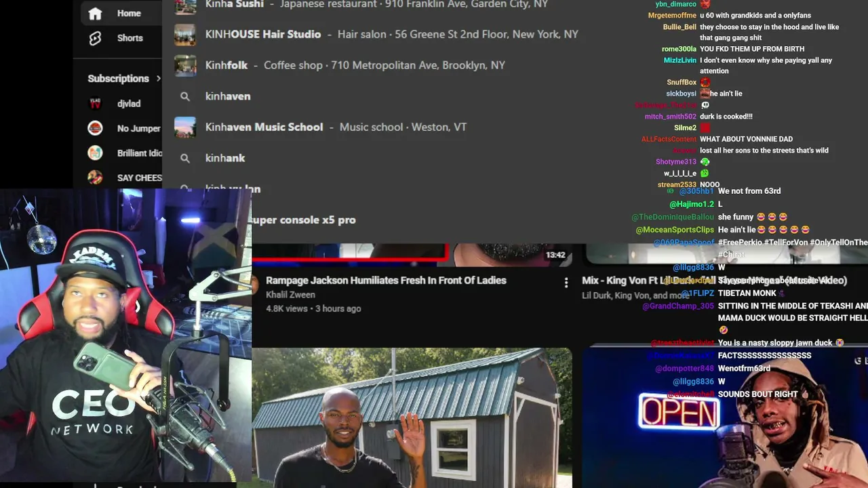The height and width of the screenshot is (488, 868).
Task: Click chat message "durk is cooked!!!"
Action: [x=726, y=117]
